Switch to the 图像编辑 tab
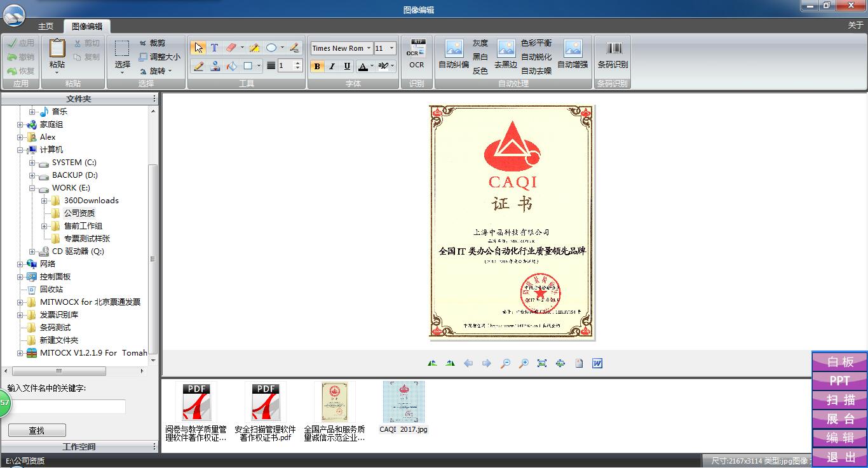The width and height of the screenshot is (868, 468). click(87, 26)
